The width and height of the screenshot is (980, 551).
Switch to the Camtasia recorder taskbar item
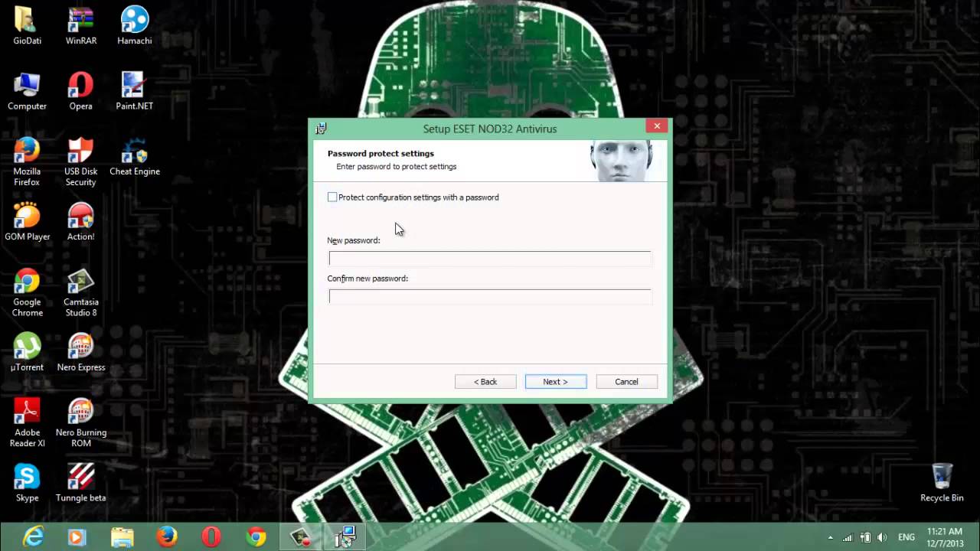[300, 537]
